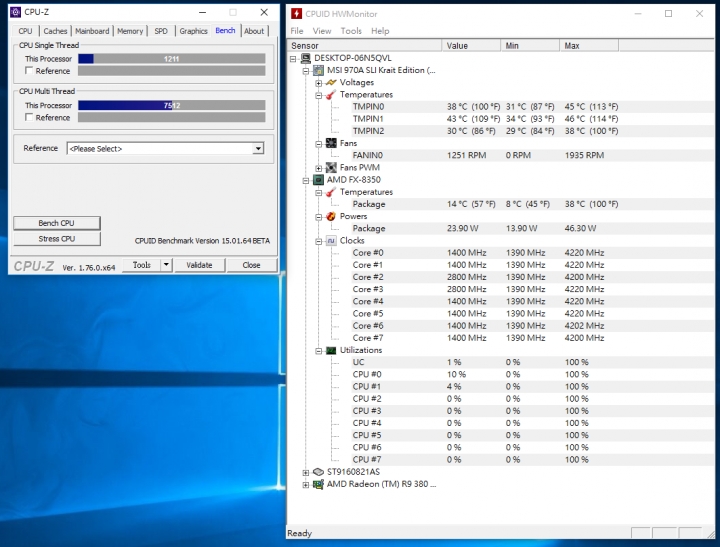The height and width of the screenshot is (547, 720).
Task: Collapse the Clocks node
Action: 319,241
